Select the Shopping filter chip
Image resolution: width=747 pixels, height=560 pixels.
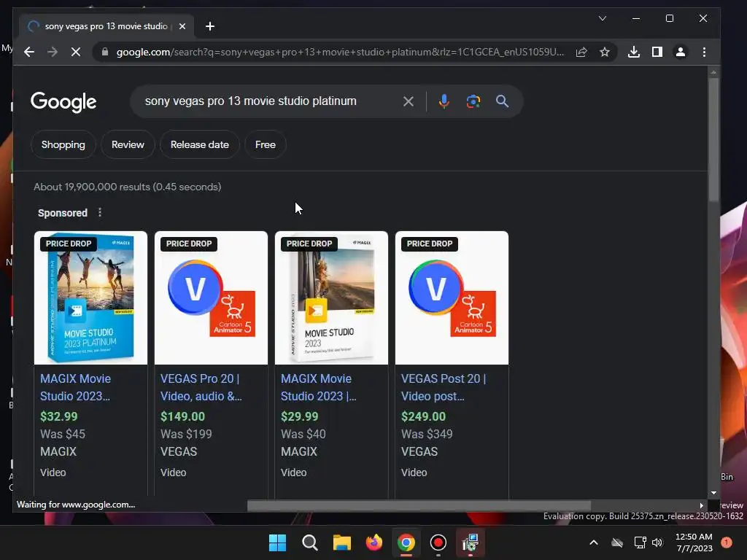coord(63,144)
